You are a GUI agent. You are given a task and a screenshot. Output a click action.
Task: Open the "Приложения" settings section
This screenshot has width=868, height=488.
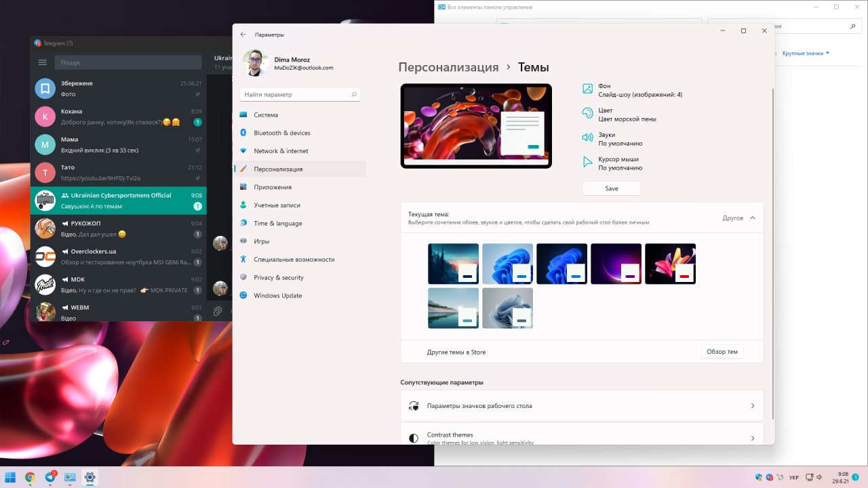[x=299, y=187]
